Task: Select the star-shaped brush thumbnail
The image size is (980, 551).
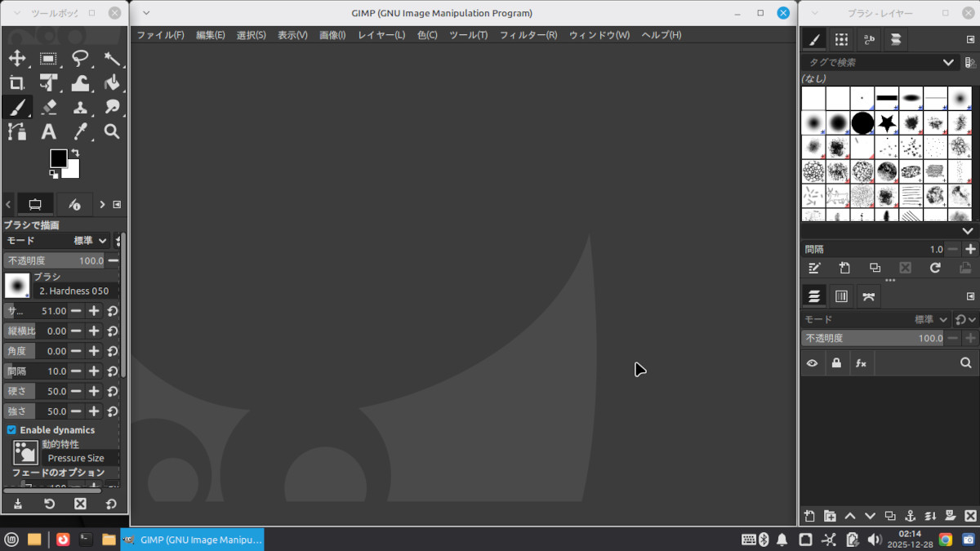Action: (887, 123)
